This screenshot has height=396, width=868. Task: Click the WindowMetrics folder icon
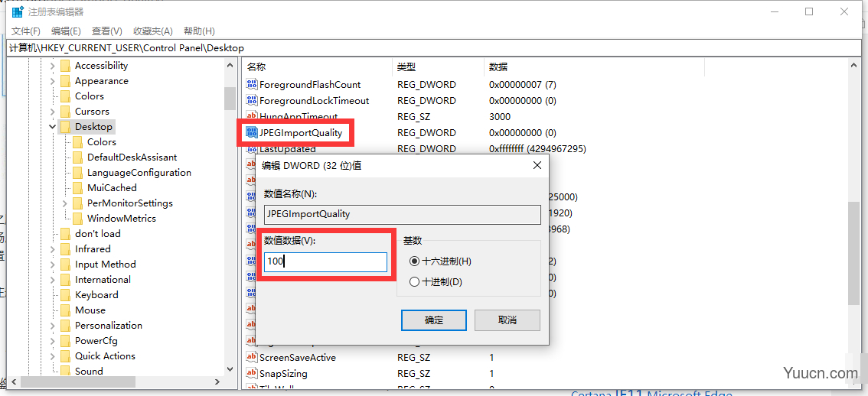click(x=77, y=219)
